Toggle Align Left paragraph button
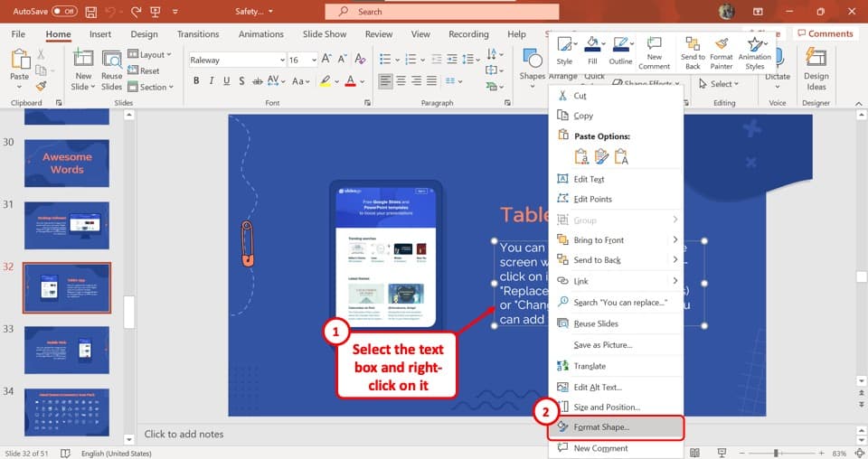Screen dimensions: 868x459 click(385, 81)
